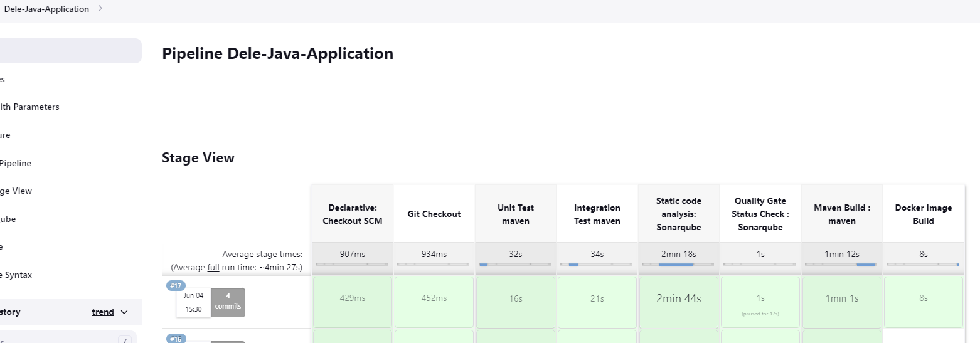Open the Pipeline Syntax sidebar item
Image resolution: width=980 pixels, height=343 pixels.
16,275
